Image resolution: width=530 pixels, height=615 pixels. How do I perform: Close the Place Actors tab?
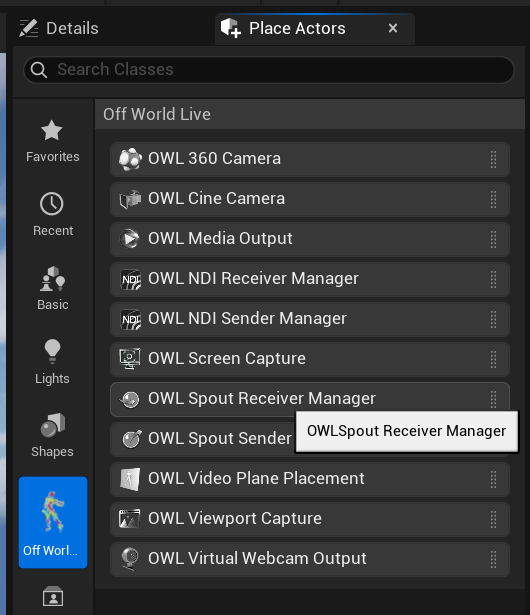click(x=393, y=28)
